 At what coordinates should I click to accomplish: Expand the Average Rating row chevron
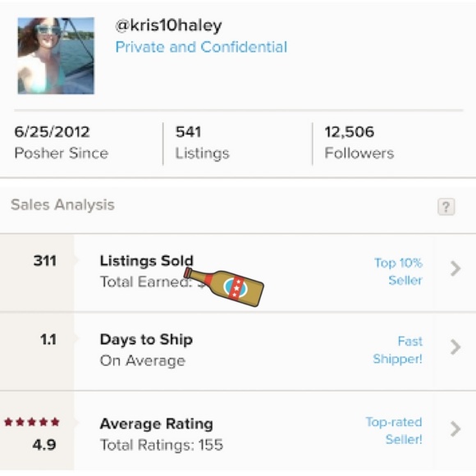[455, 429]
